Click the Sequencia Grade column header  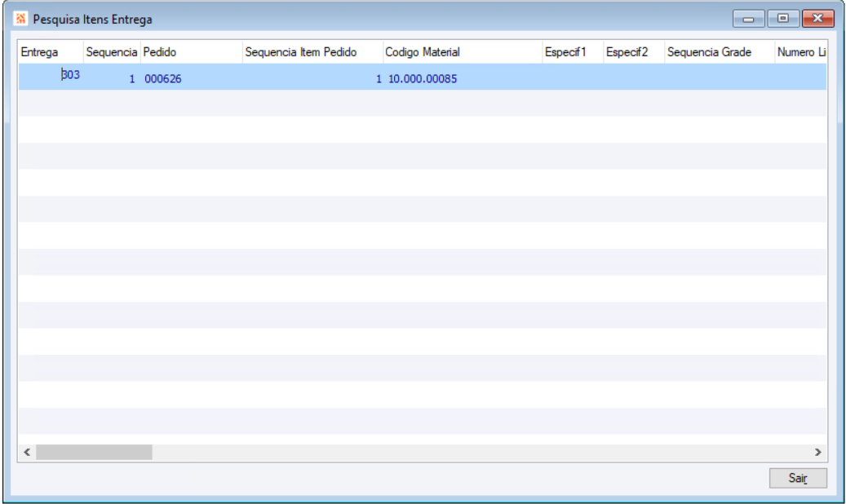pos(720,52)
